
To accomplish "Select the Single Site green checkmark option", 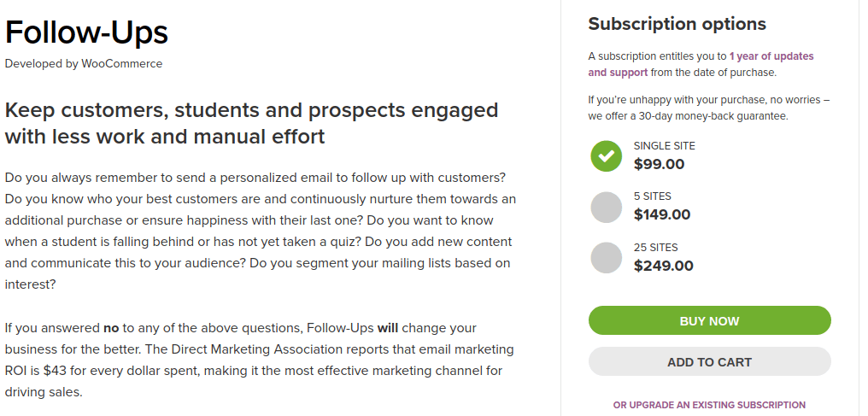I will (607, 156).
